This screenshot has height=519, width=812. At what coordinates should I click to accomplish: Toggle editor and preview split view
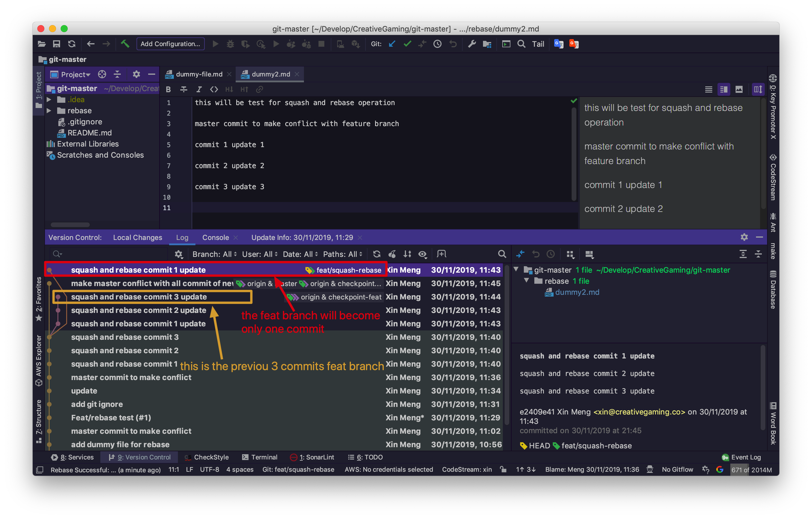point(724,89)
